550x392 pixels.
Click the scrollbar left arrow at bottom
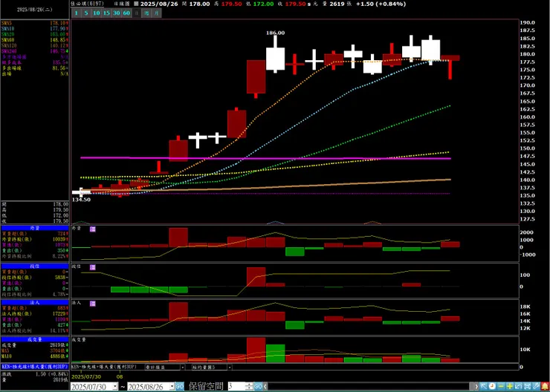[266, 386]
